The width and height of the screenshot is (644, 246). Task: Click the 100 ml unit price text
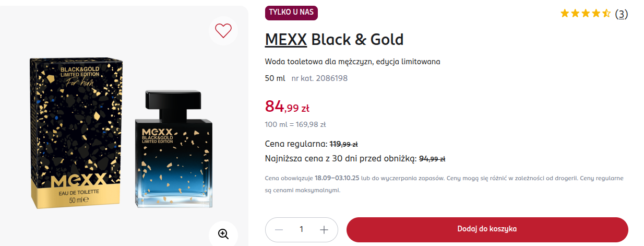coord(295,124)
